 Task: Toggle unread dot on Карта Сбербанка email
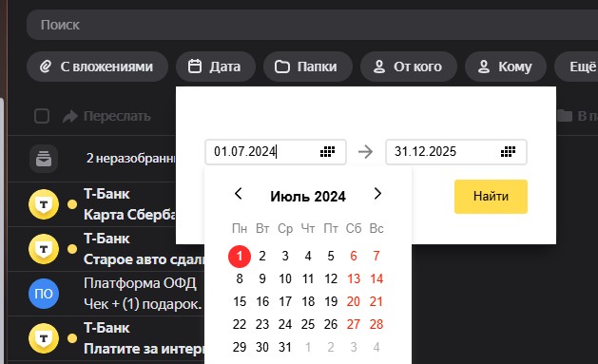72,204
